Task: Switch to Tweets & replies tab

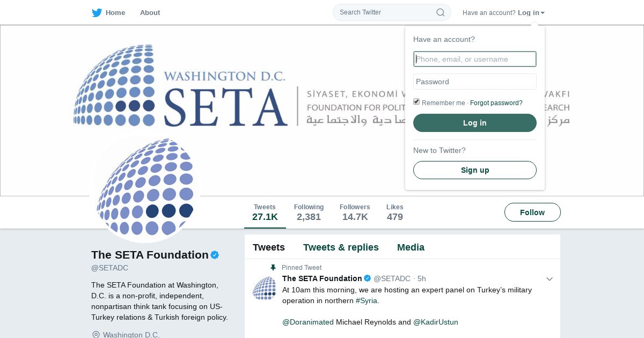Action: point(341,247)
